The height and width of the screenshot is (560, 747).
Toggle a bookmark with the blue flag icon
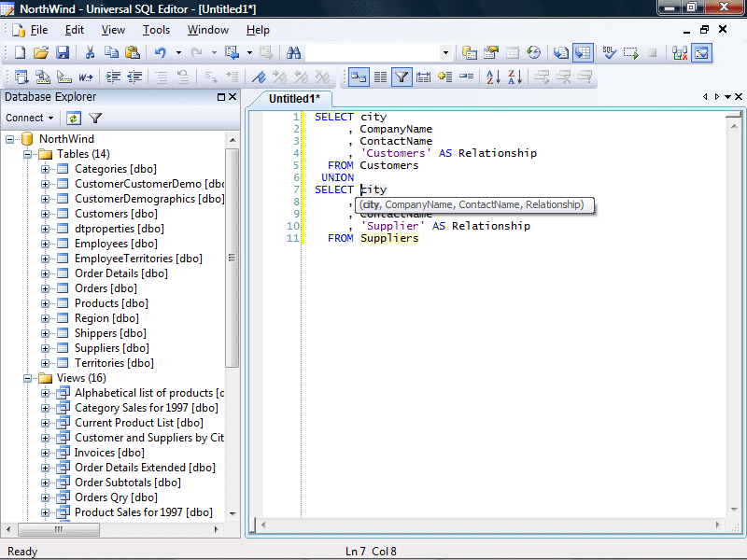tap(259, 77)
